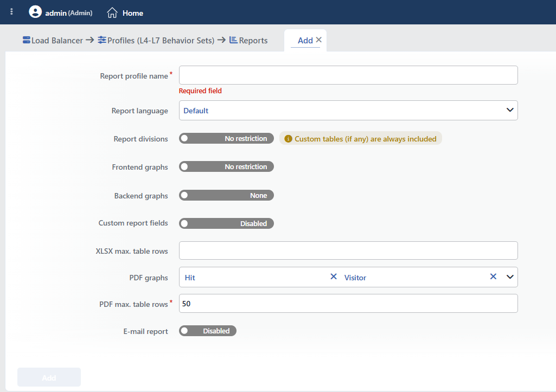
Task: Remove the Visitor PDF graph entry
Action: tap(493, 277)
